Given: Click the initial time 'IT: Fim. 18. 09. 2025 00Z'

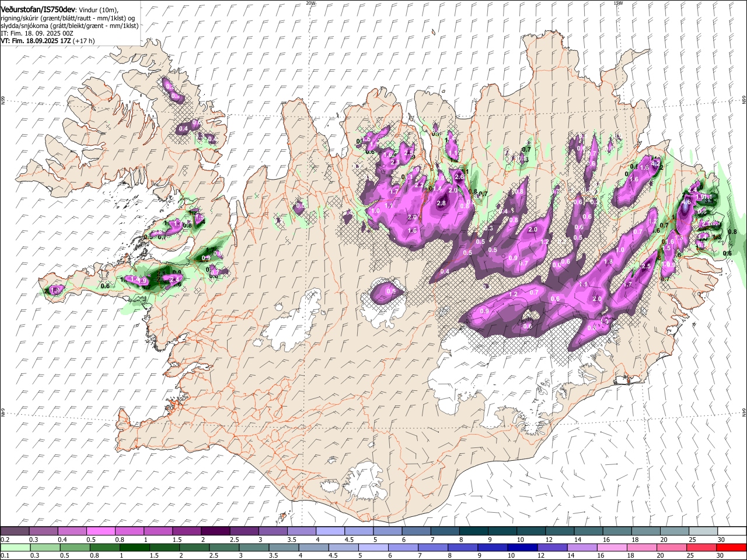Looking at the screenshot, I should pyautogui.click(x=37, y=33).
